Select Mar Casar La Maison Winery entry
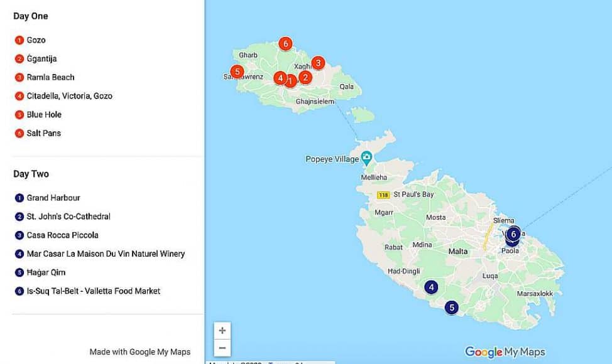 (106, 254)
